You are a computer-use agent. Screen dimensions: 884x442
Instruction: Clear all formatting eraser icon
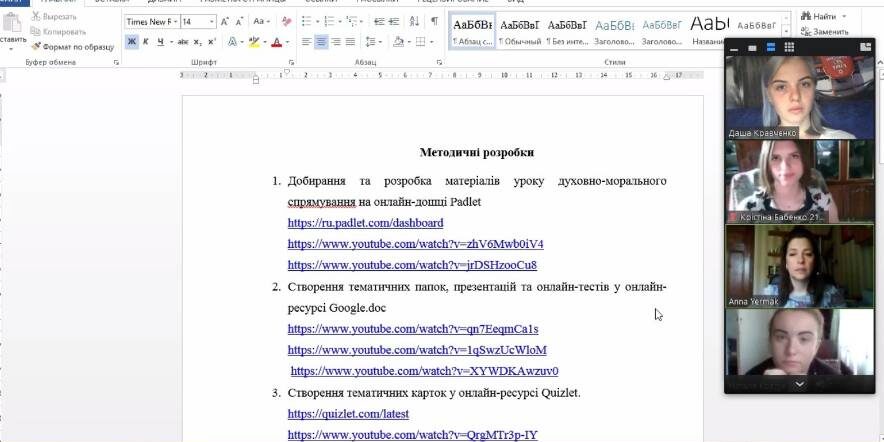tap(287, 21)
